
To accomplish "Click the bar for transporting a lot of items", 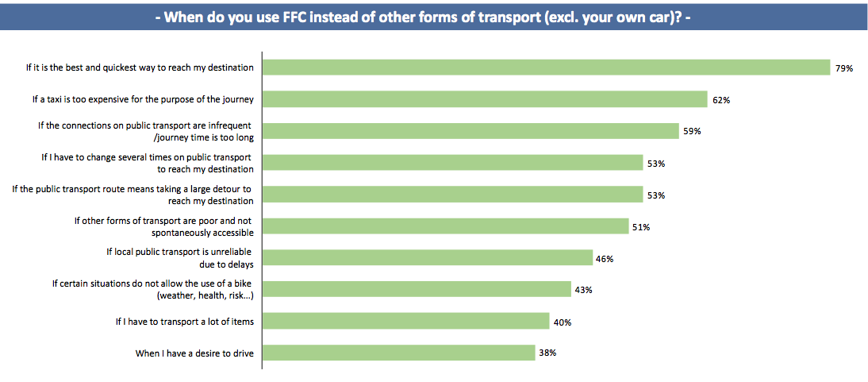I will (x=405, y=321).
